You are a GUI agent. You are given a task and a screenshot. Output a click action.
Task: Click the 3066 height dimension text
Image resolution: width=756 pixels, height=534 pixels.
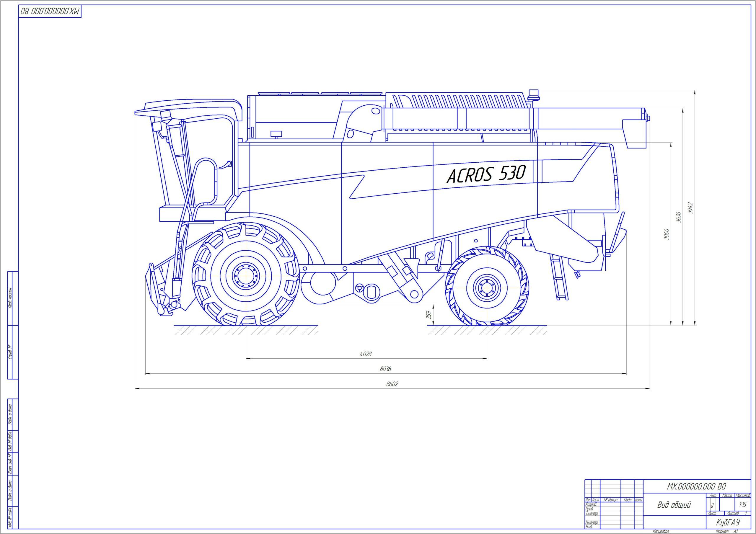(x=666, y=234)
